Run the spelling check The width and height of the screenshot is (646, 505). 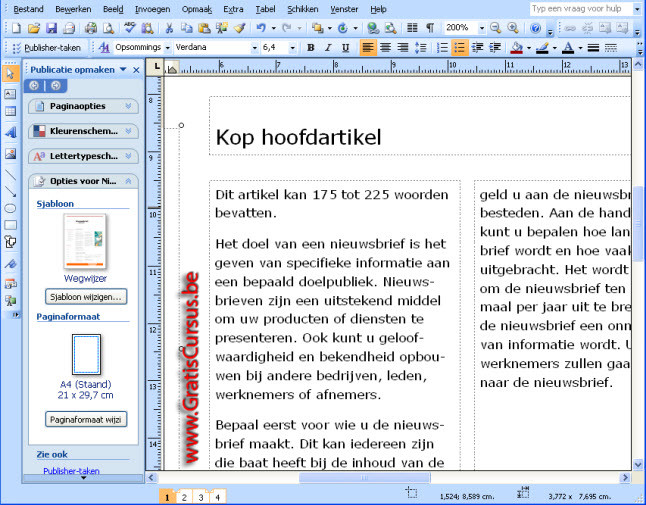tap(130, 28)
